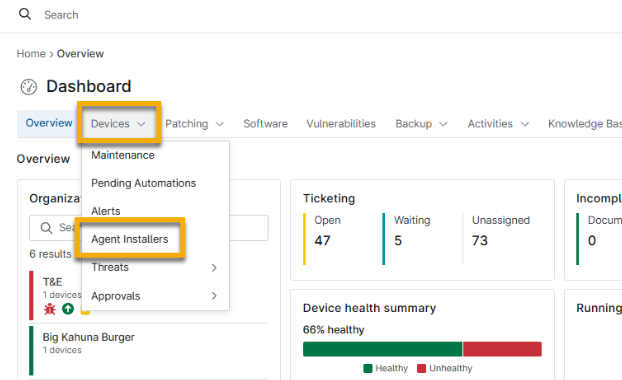This screenshot has height=380, width=622.
Task: Select the Overview tab
Action: [49, 123]
